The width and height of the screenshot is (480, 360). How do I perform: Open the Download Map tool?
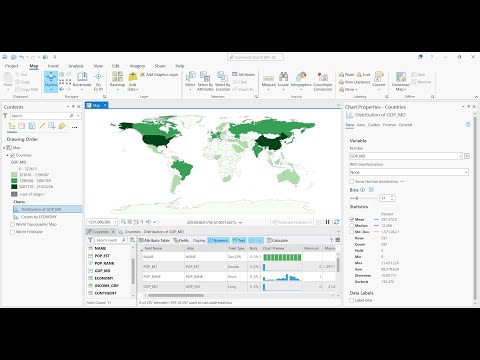pyautogui.click(x=400, y=81)
